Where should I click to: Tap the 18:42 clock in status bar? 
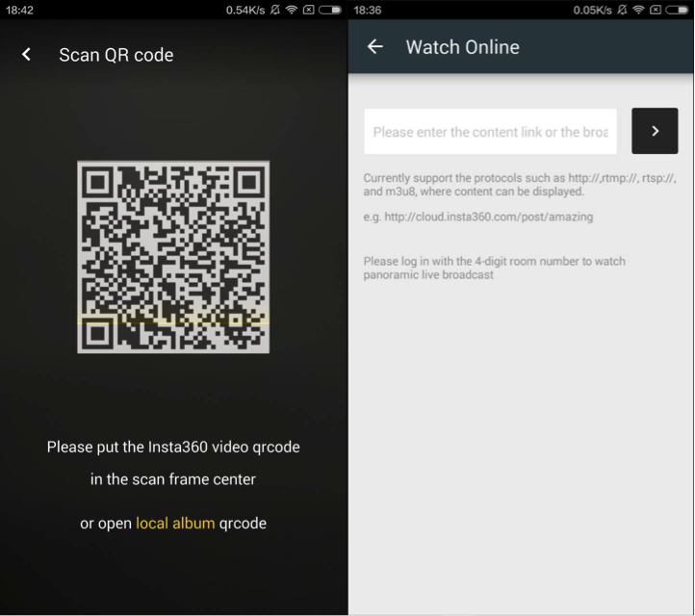[x=19, y=10]
